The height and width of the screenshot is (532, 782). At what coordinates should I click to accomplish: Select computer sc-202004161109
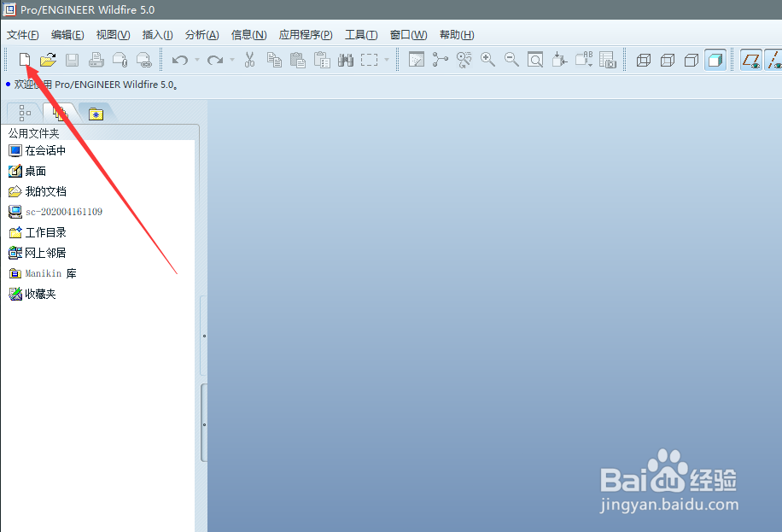coord(55,212)
